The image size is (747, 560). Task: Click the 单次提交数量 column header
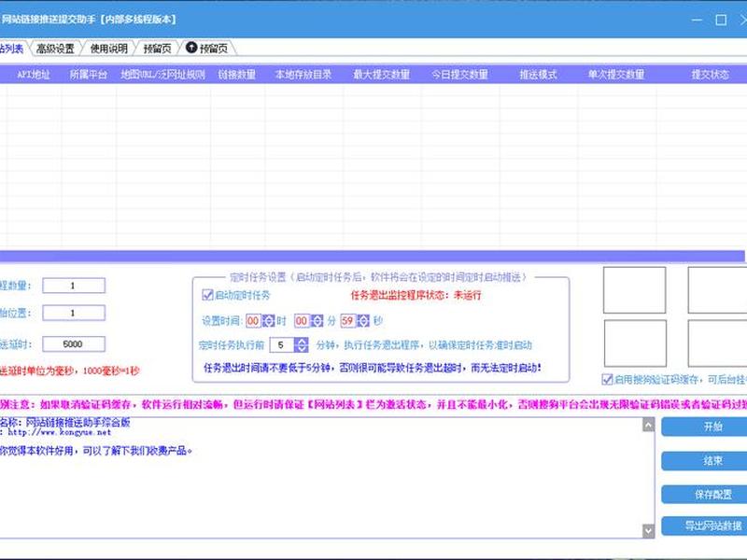click(x=616, y=75)
